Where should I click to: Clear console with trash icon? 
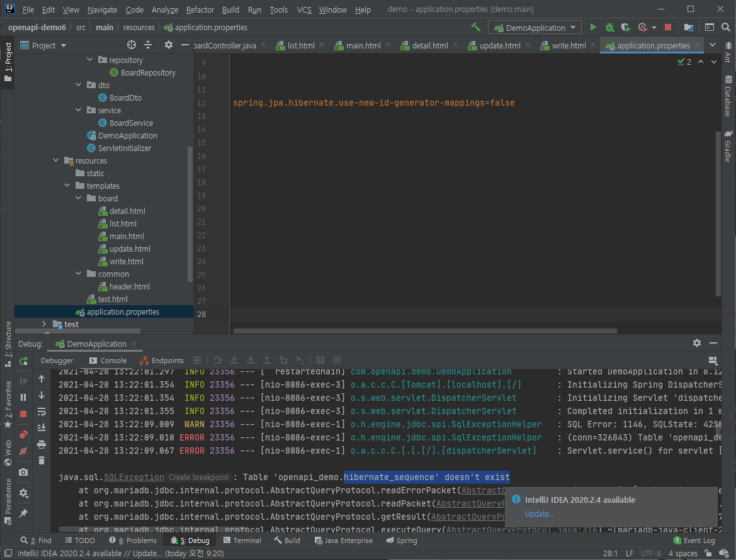pos(42,461)
